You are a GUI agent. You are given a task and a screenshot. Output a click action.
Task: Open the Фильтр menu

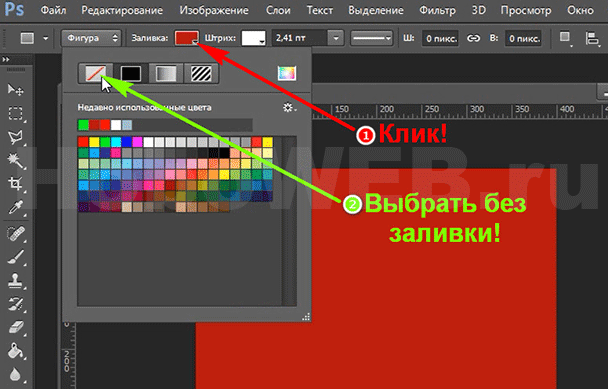coord(437,10)
